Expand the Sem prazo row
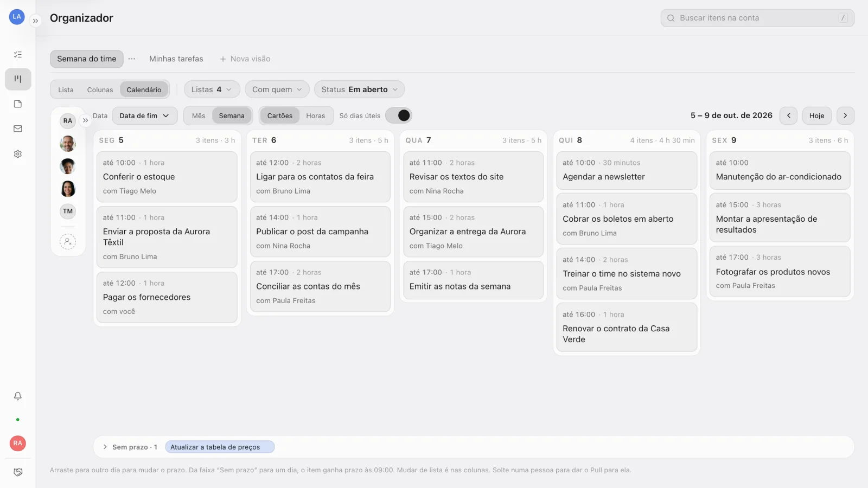 (x=105, y=447)
